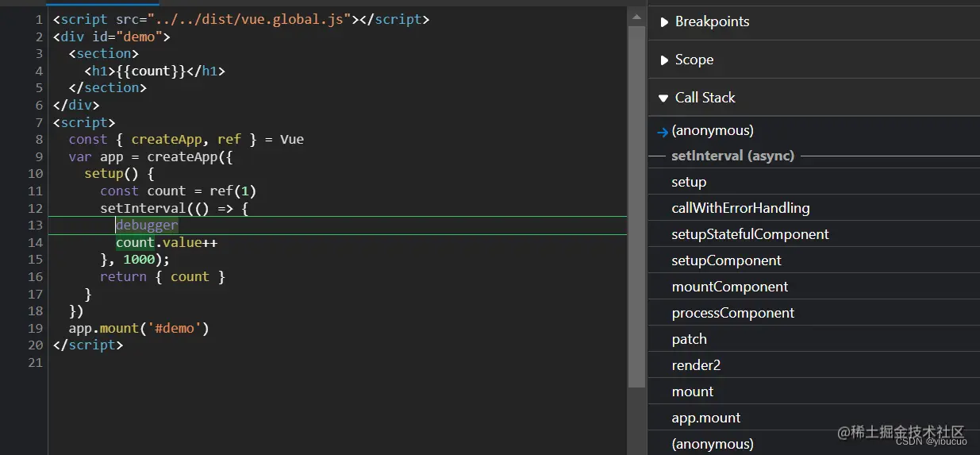Click the div id="demo" tag on line 2

111,37
